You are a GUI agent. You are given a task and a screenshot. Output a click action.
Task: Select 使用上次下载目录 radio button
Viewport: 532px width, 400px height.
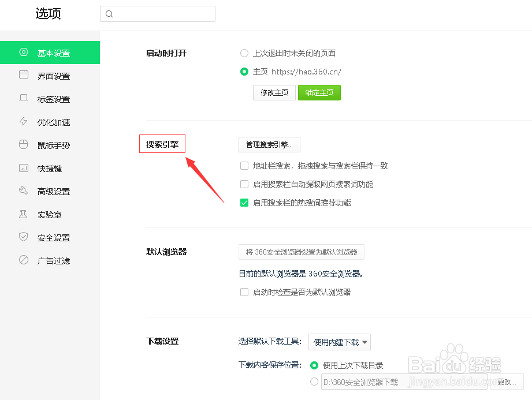click(x=314, y=365)
